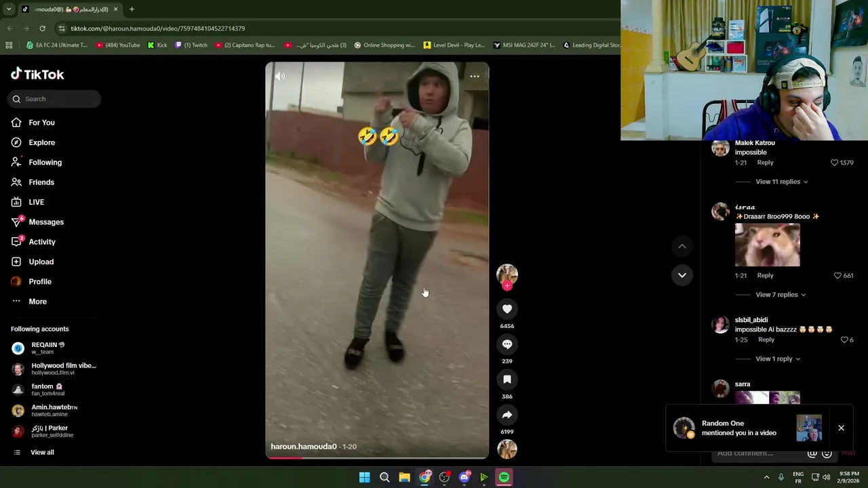Go to next video with down chevron

point(682,275)
